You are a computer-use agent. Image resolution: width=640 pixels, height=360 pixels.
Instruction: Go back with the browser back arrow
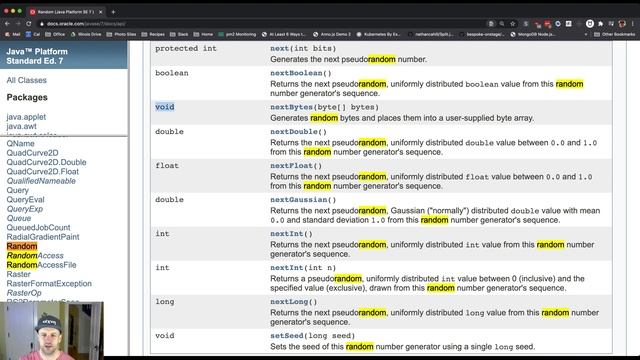tap(7, 24)
